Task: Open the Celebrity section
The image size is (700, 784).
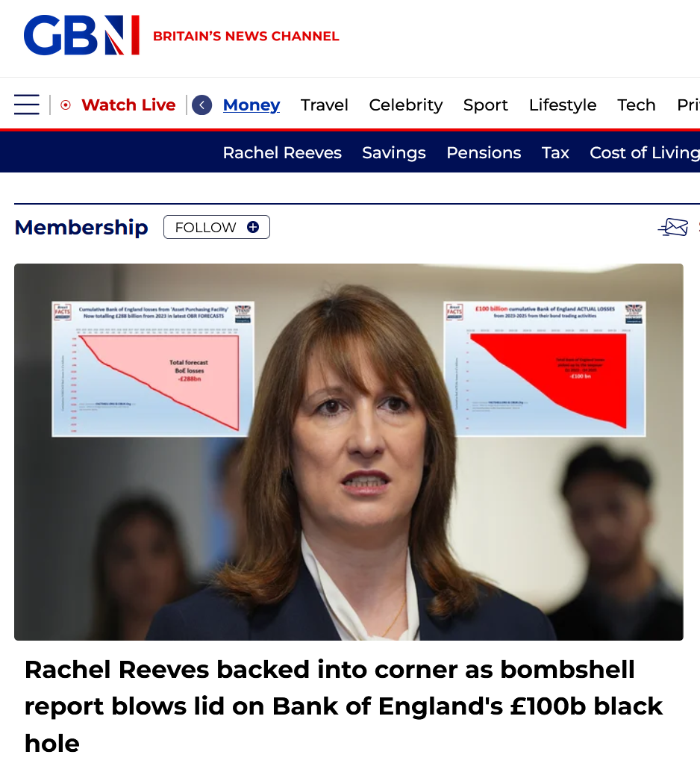Action: 406,105
